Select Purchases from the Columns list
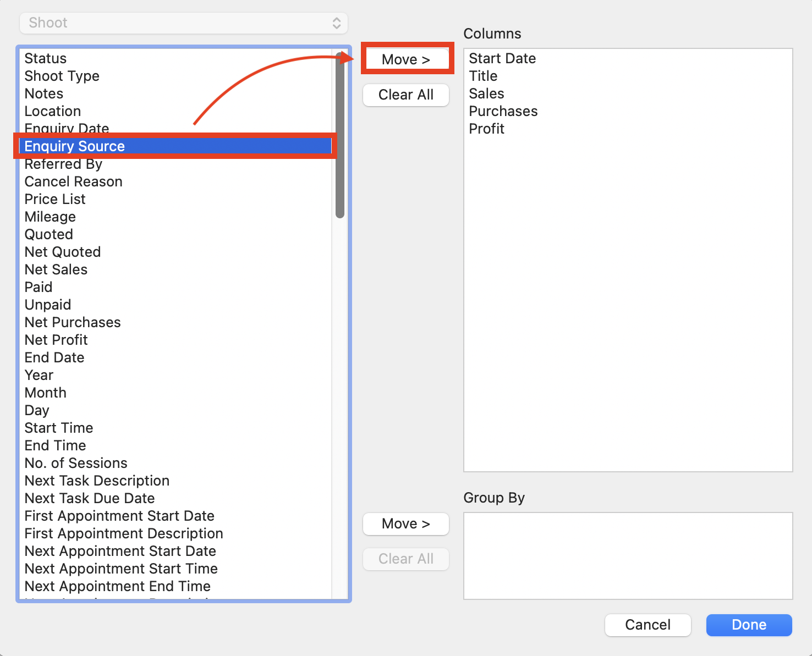The image size is (812, 656). coord(503,111)
